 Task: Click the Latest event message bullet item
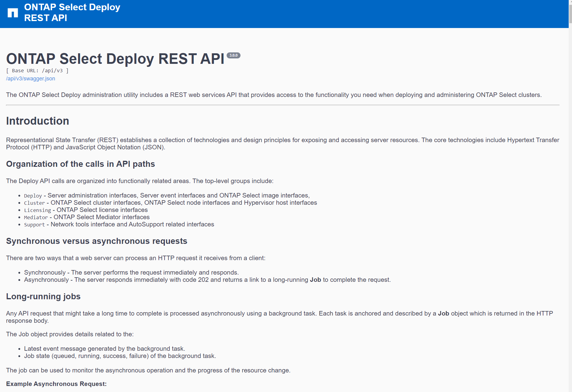point(105,348)
